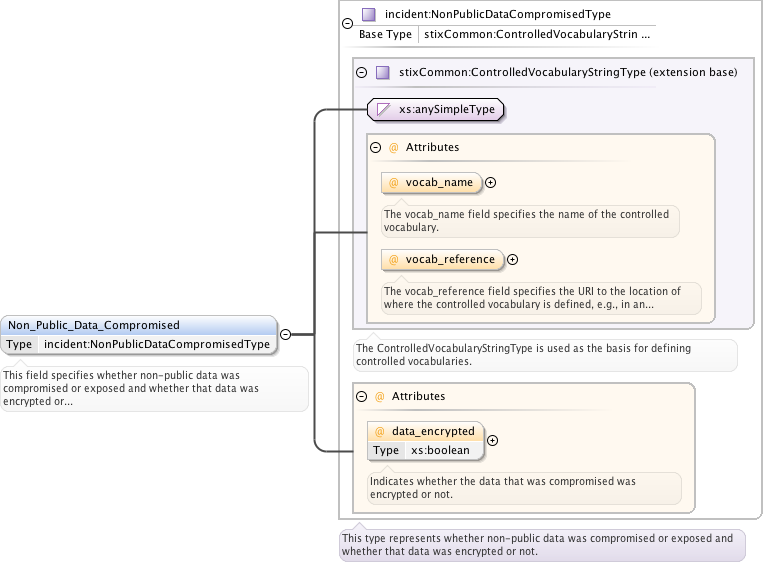Collapse the stixCommon:ControlledVocabularyStringType extension base
Image resolution: width=764 pixels, height=565 pixels.
[x=362, y=72]
